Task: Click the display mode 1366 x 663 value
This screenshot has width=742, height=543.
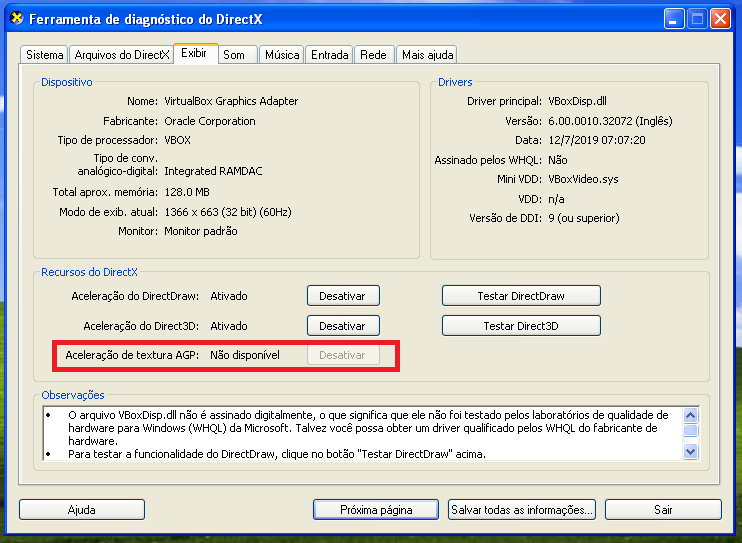Action: coord(228,212)
